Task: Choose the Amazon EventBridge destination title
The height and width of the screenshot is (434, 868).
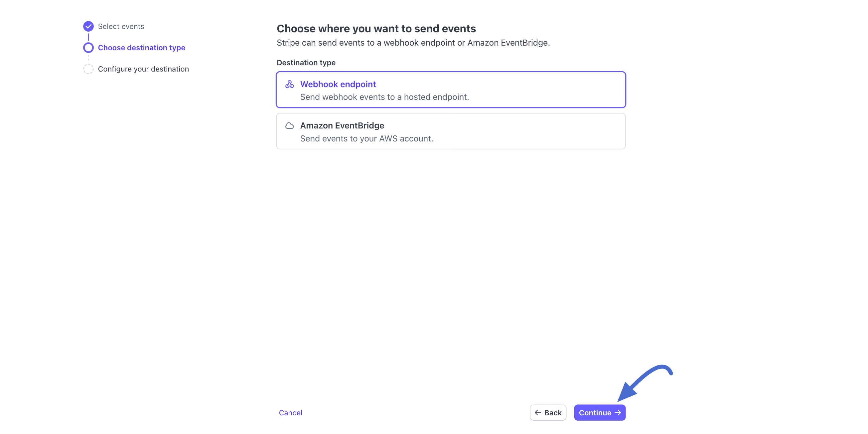Action: [x=342, y=125]
